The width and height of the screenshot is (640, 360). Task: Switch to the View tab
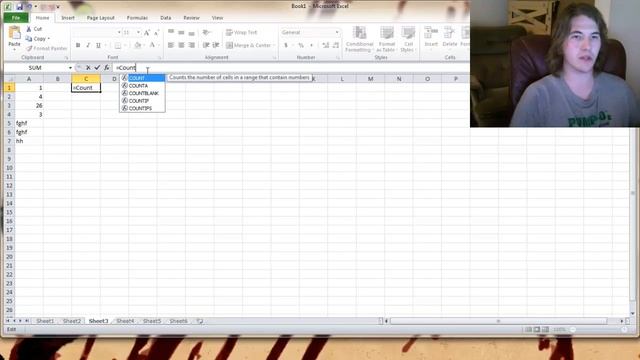[217, 18]
